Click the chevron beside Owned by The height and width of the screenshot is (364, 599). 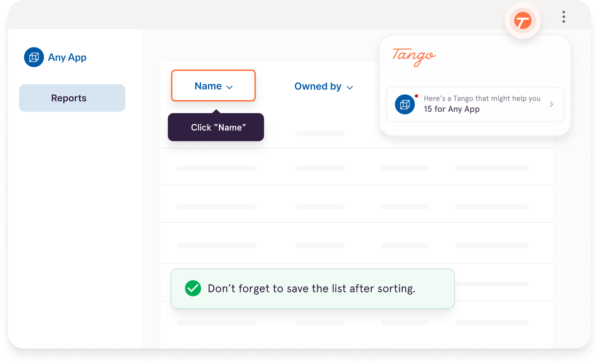pos(350,87)
